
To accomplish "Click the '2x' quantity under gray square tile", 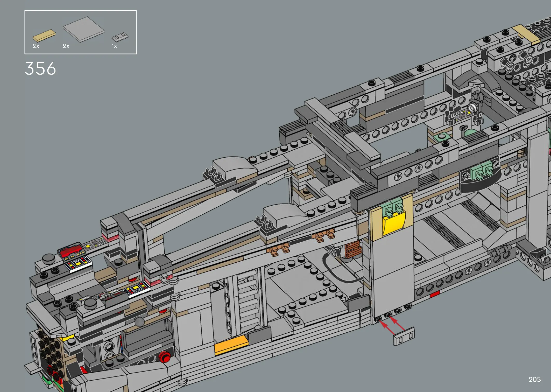I will pyautogui.click(x=66, y=46).
